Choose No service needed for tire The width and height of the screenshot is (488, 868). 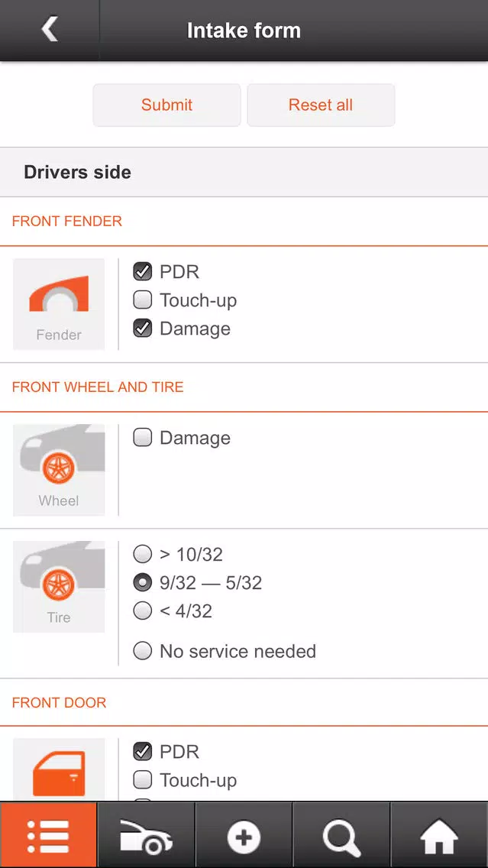143,651
